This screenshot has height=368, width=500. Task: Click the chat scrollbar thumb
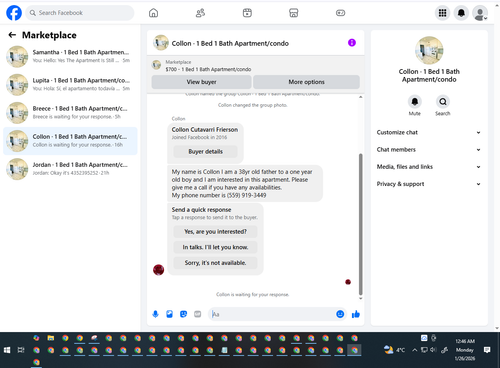(360, 223)
